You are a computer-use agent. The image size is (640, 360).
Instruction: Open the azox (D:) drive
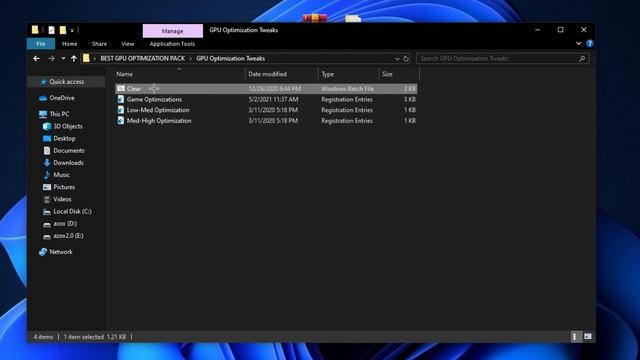coord(65,224)
